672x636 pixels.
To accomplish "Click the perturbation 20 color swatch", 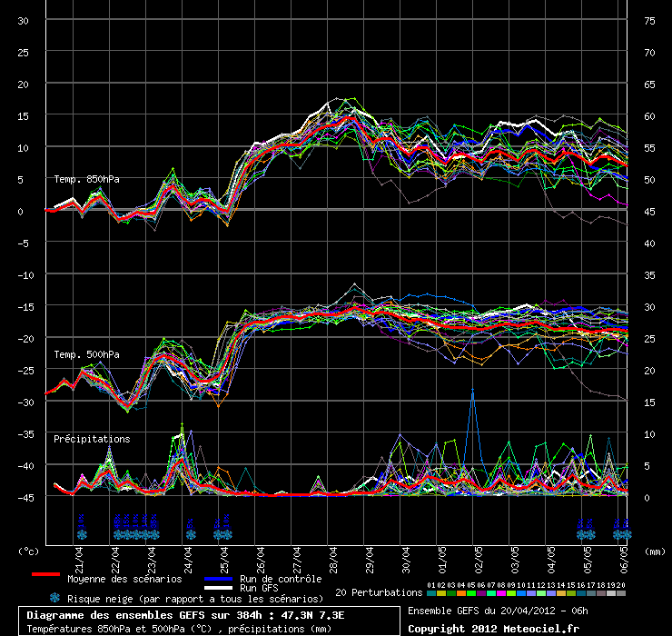I will [621, 593].
